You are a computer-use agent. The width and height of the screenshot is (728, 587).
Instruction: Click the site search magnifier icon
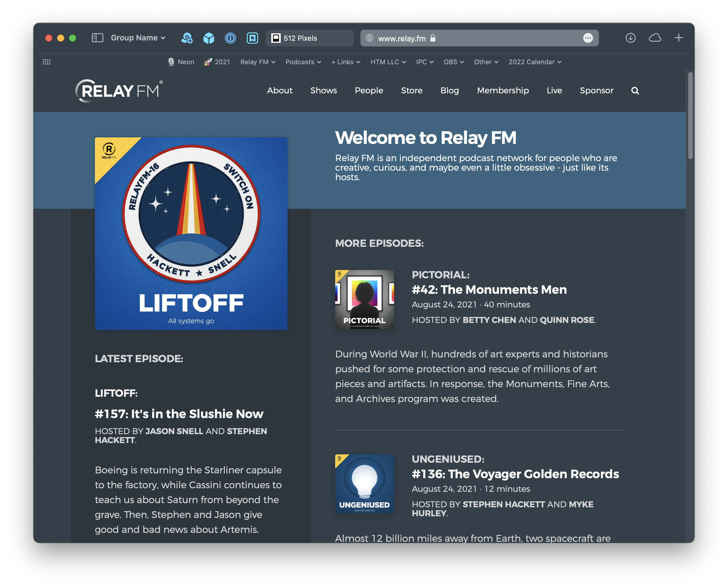(635, 91)
